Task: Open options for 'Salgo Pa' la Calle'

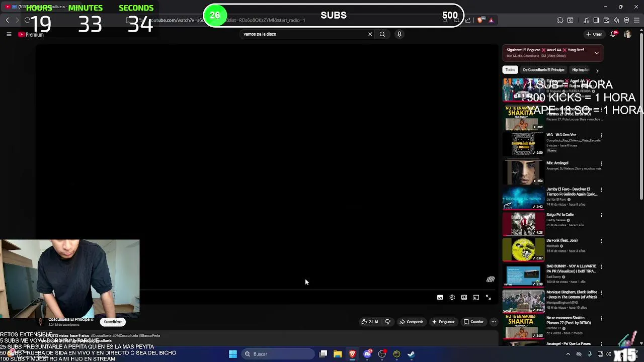Action: pos(601,215)
